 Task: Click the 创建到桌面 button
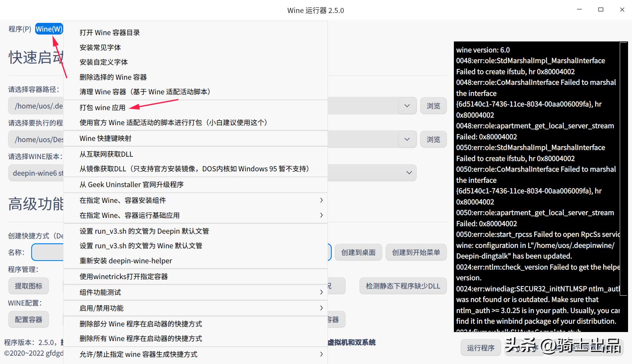click(x=358, y=252)
